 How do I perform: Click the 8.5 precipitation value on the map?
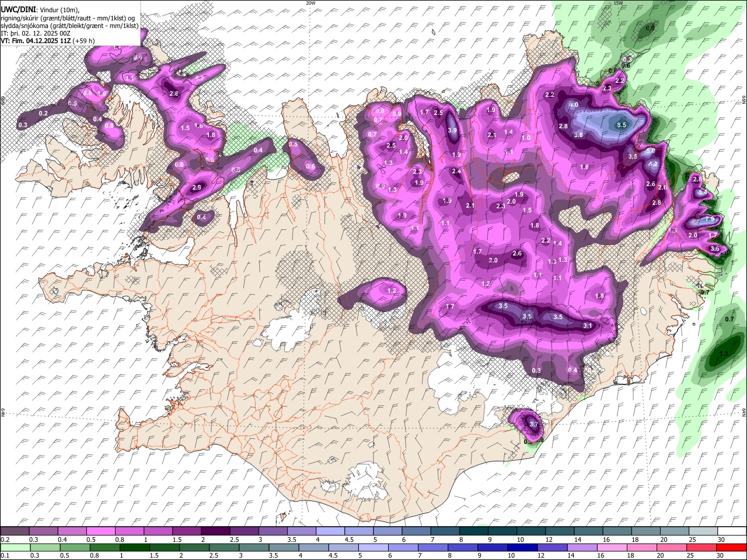(622, 125)
